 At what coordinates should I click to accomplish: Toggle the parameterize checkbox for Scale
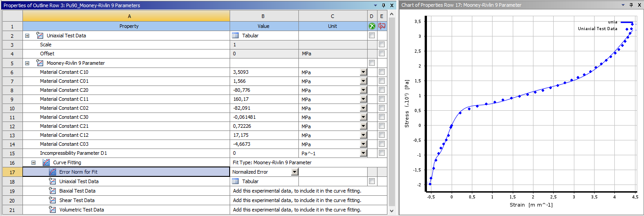coord(382,45)
